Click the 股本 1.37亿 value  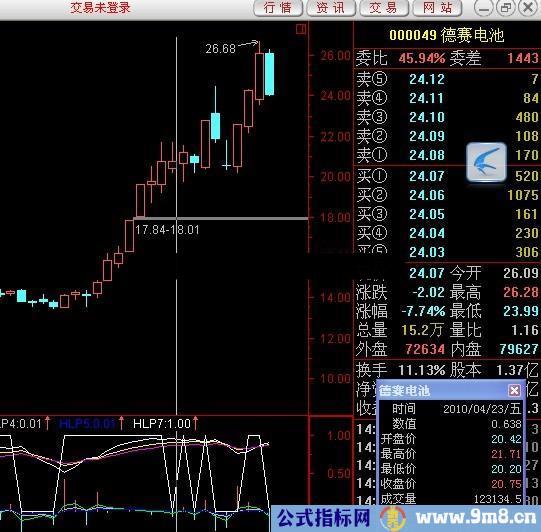point(517,370)
